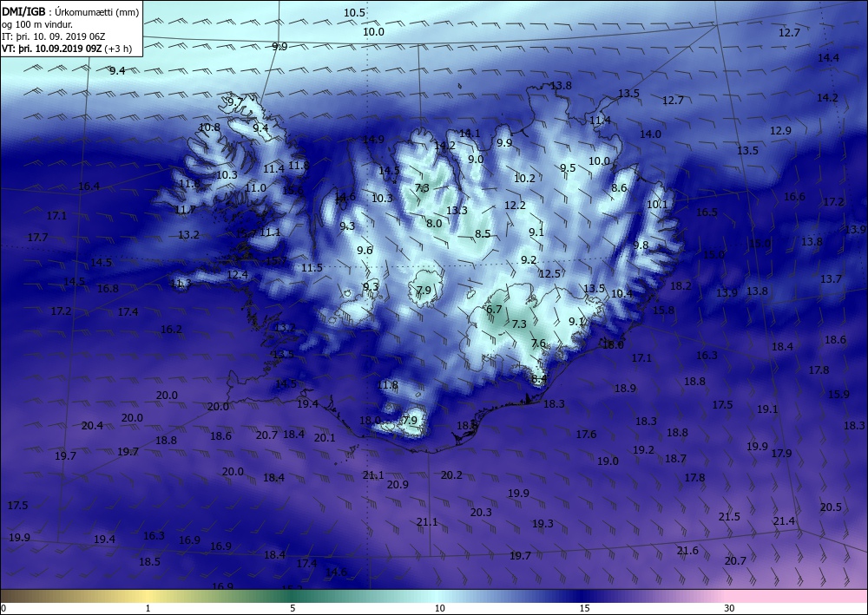Select the 18.7 value label
This screenshot has height=615, width=868.
click(x=676, y=459)
